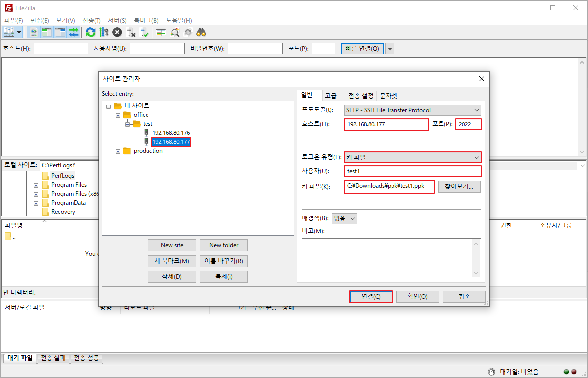
Task: Toggle remote directory tree icon
Action: click(60, 32)
